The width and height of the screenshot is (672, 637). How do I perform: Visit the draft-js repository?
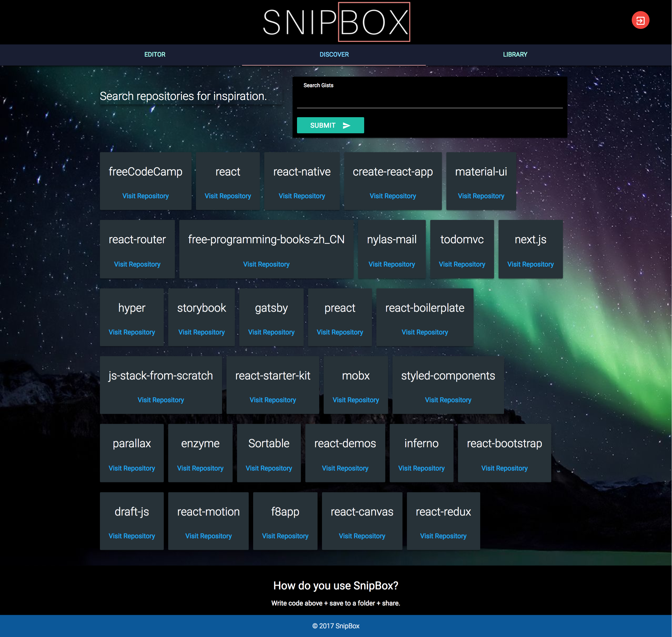pos(132,536)
